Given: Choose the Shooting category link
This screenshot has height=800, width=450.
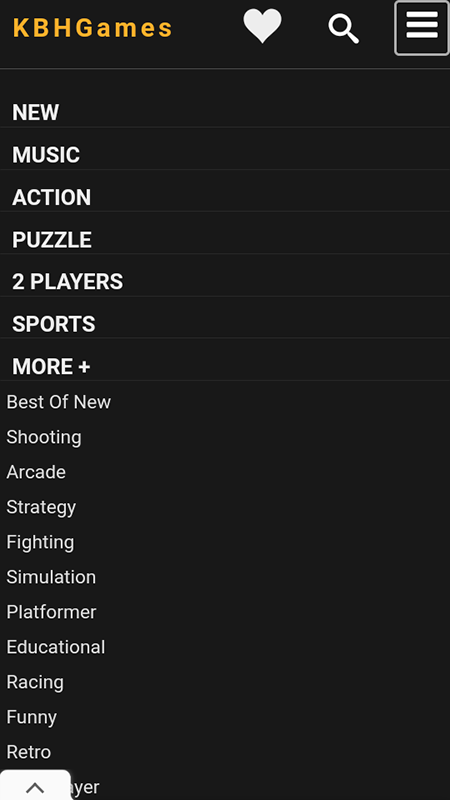Looking at the screenshot, I should (x=44, y=437).
